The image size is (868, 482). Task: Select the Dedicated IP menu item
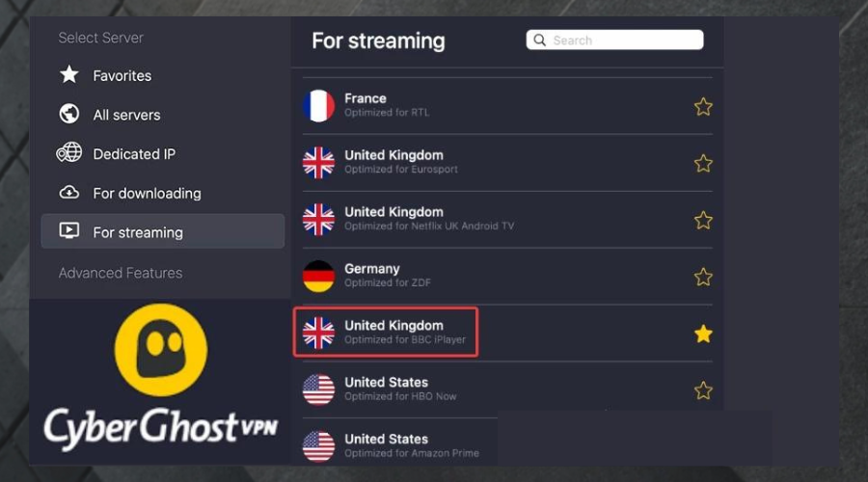point(134,154)
